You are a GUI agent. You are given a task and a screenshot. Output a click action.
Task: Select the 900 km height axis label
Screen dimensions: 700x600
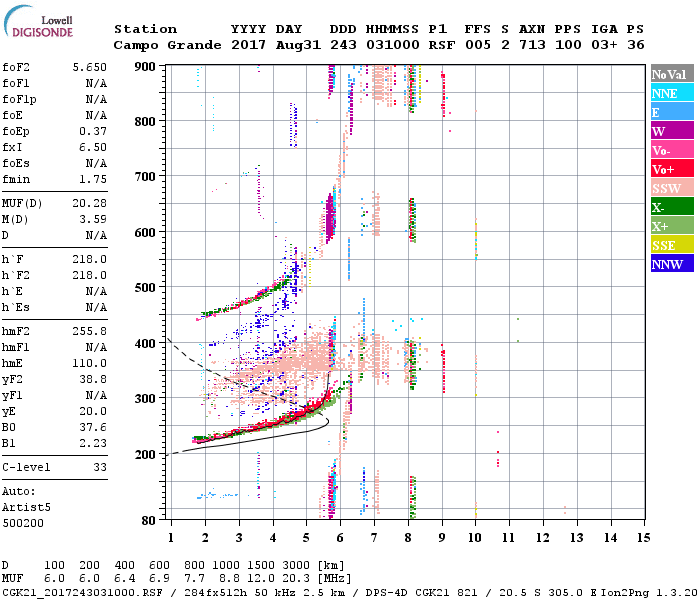[x=146, y=67]
